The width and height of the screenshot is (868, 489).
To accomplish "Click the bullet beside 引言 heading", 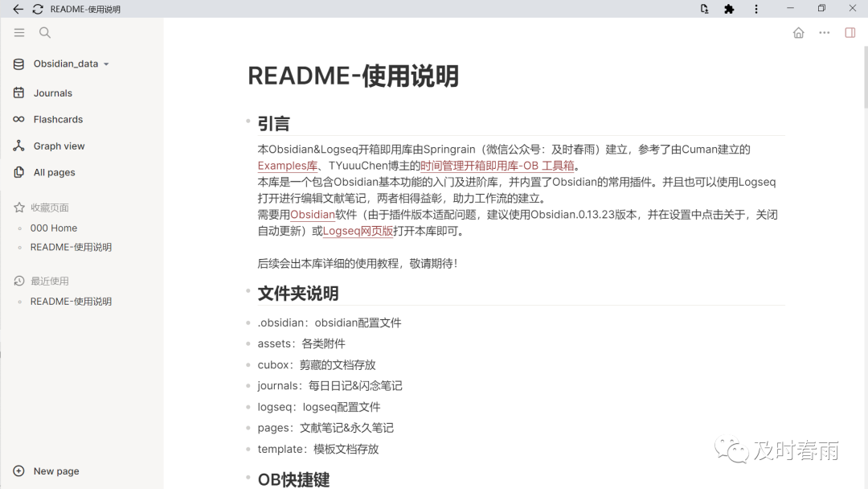I will pos(248,121).
